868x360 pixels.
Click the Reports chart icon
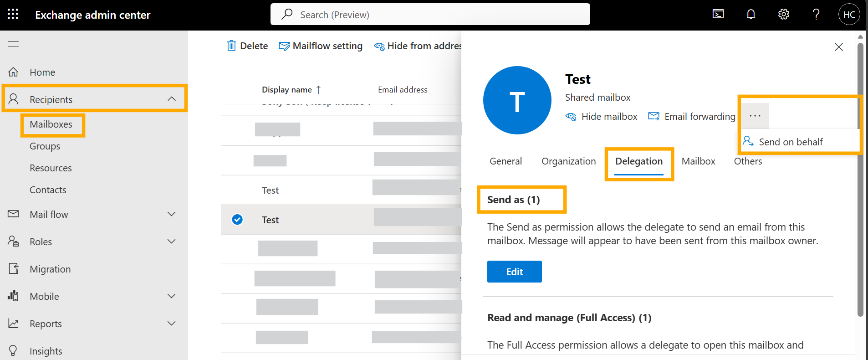(13, 323)
